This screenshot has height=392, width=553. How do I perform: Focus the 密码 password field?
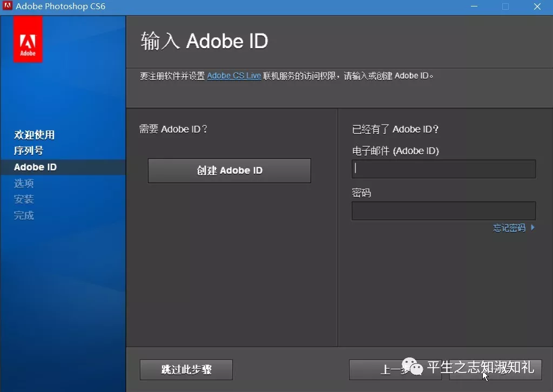coord(444,211)
